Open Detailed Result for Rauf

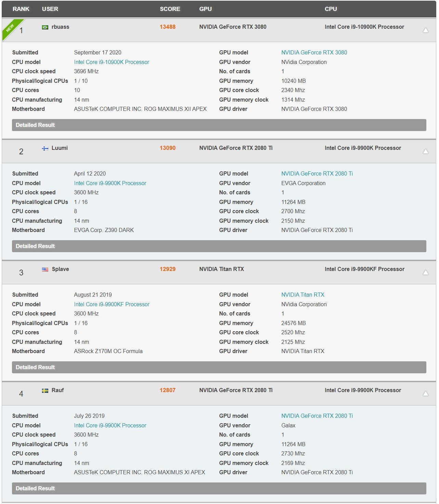(x=219, y=488)
